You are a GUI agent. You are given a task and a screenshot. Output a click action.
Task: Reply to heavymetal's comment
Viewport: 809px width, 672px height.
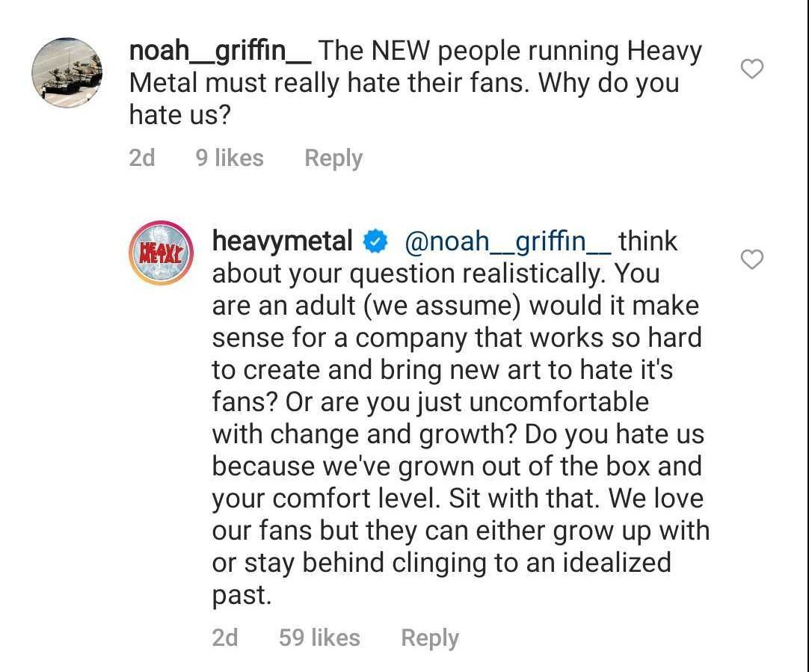tap(429, 638)
